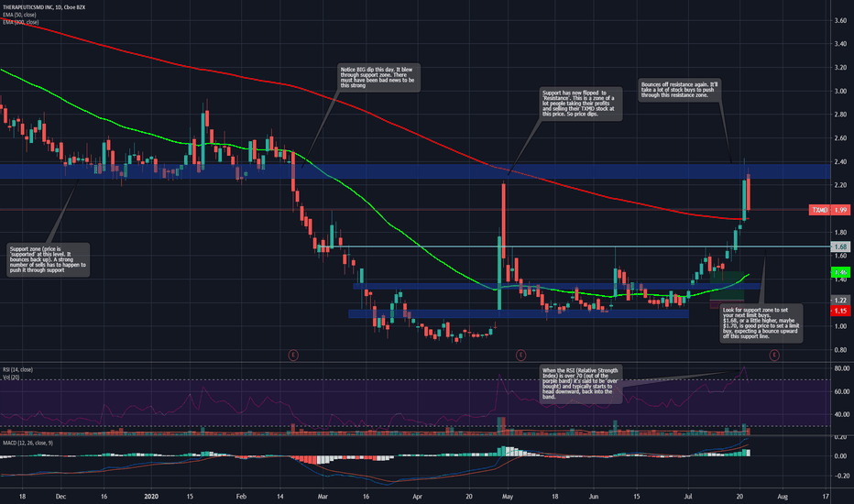
Task: Click the 'Aug' date on time axis
Action: pyautogui.click(x=783, y=497)
